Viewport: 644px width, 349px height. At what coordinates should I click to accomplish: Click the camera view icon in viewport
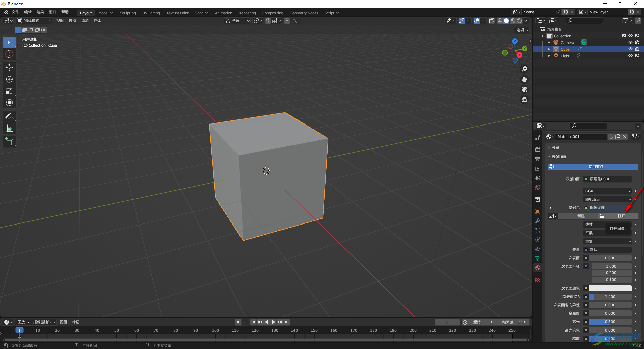(x=524, y=89)
